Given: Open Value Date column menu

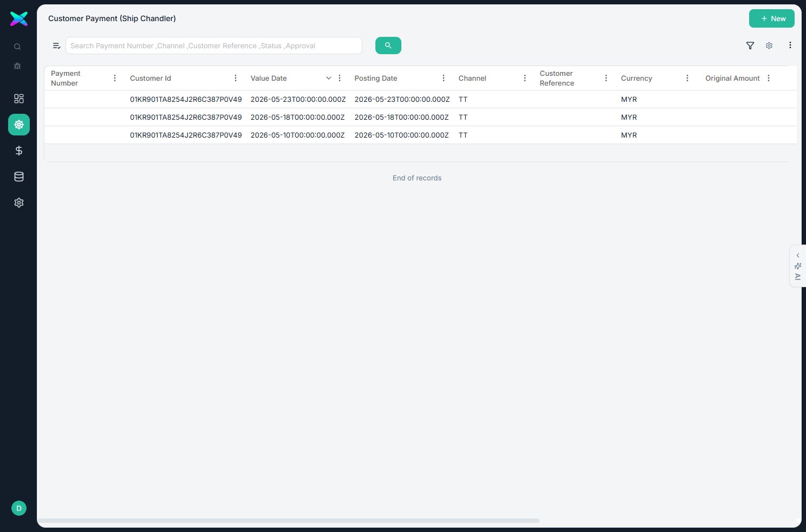Looking at the screenshot, I should coord(340,78).
